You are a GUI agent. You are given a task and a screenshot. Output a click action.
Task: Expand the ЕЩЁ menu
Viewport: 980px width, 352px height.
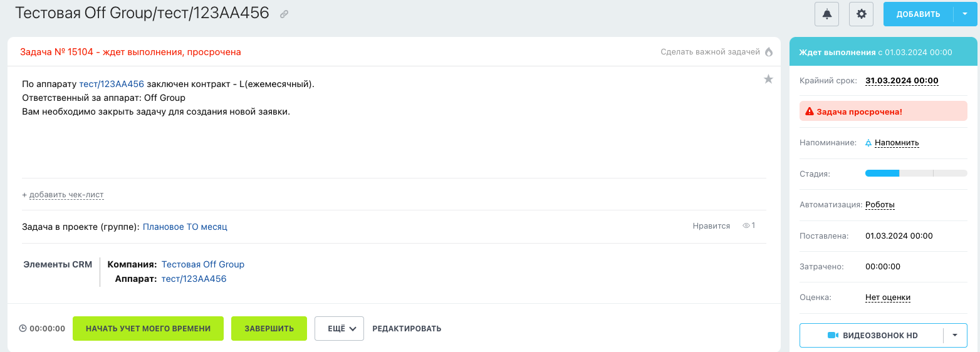339,328
